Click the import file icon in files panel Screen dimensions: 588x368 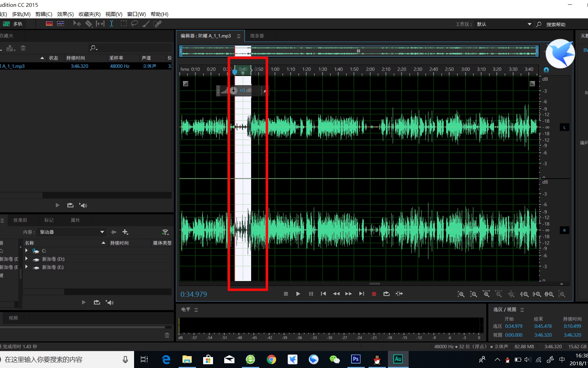tap(10, 48)
